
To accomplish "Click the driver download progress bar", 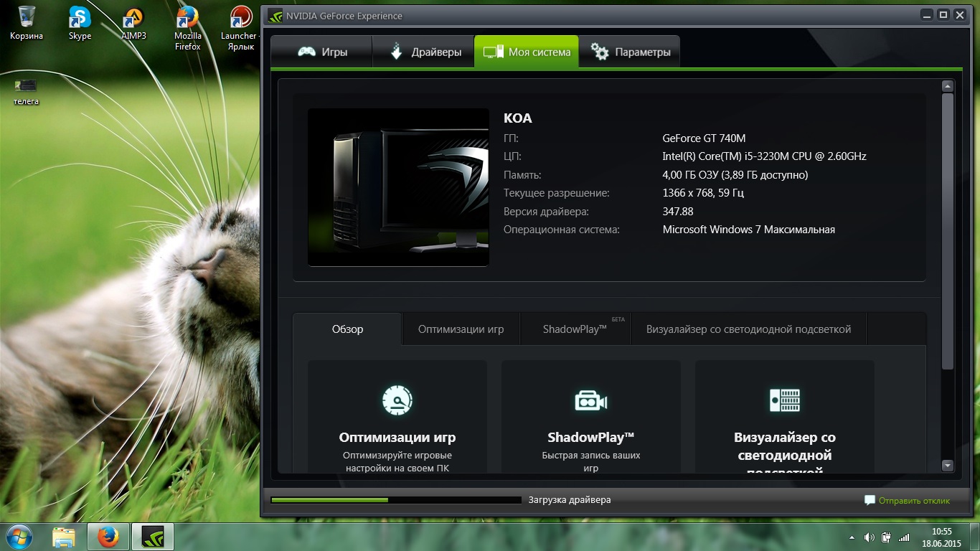I will [x=396, y=500].
